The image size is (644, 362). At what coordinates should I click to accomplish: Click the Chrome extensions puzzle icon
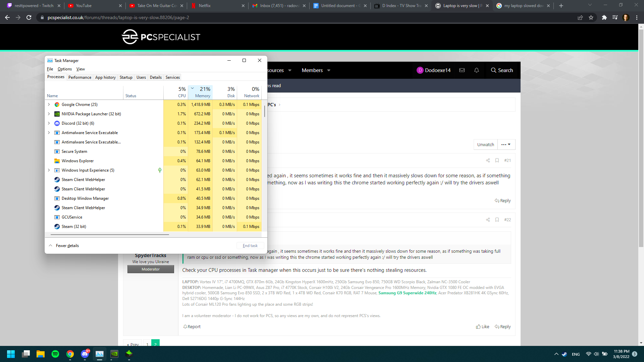click(604, 17)
